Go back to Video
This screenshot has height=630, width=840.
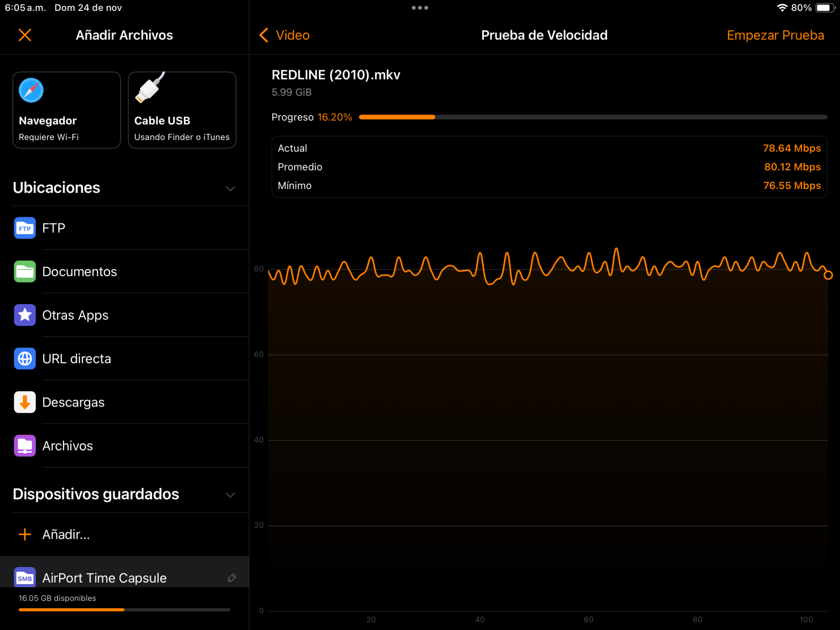[285, 35]
